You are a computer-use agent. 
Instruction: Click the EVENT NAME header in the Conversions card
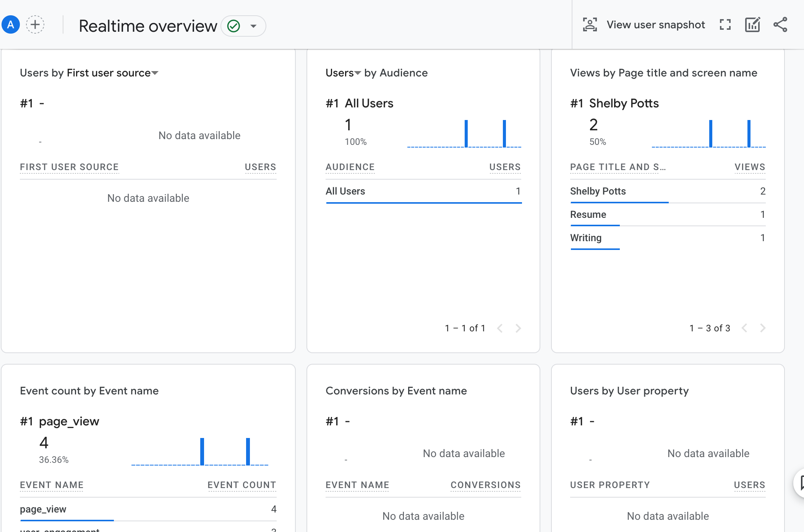[x=357, y=485]
